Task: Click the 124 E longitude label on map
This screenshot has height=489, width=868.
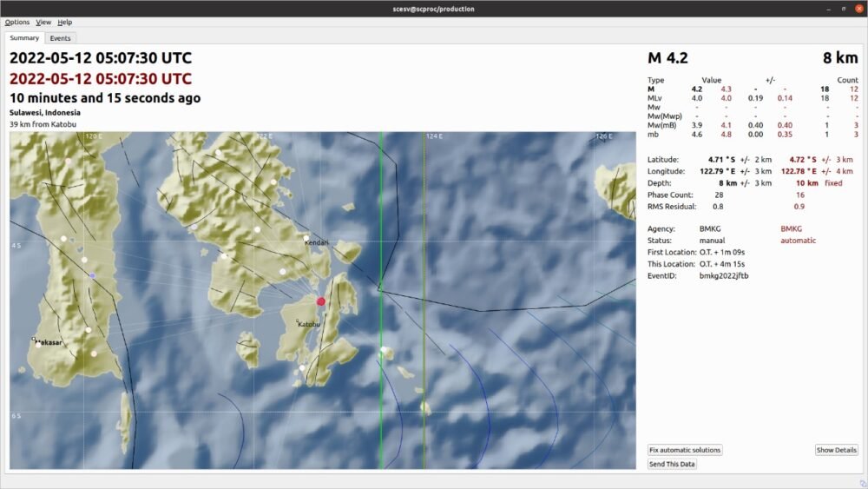Action: pos(434,135)
